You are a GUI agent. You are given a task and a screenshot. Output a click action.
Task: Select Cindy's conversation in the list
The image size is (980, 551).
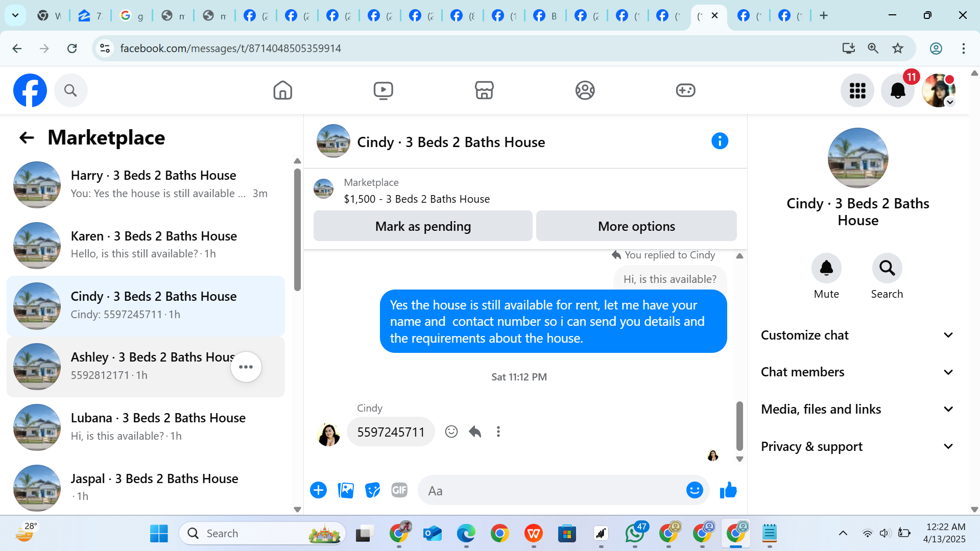[x=146, y=306]
